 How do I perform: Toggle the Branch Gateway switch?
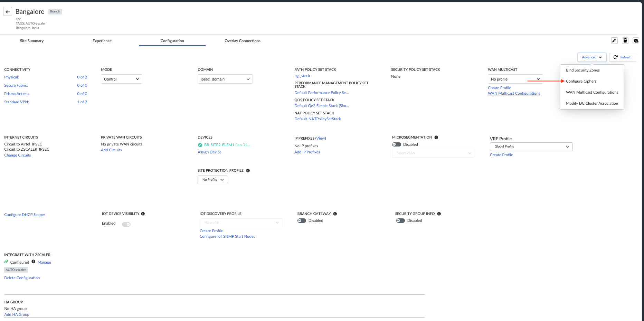(x=302, y=221)
